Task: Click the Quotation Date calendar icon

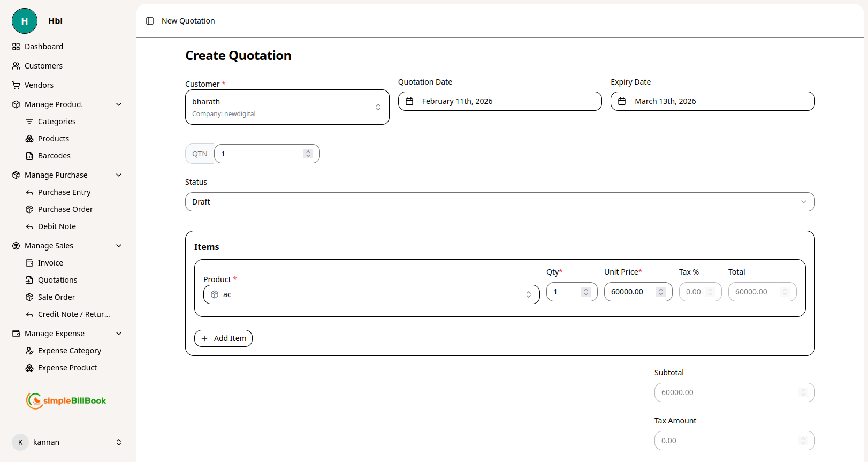Action: point(409,101)
